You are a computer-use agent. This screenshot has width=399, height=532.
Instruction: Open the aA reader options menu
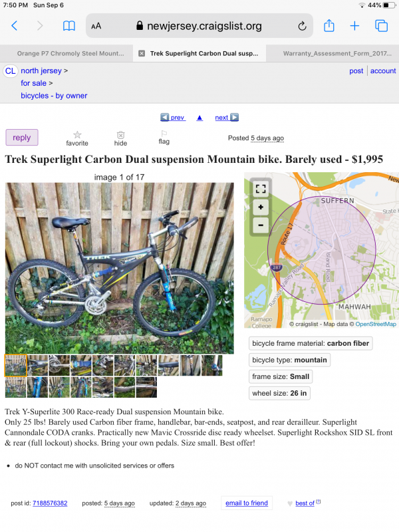coord(96,27)
